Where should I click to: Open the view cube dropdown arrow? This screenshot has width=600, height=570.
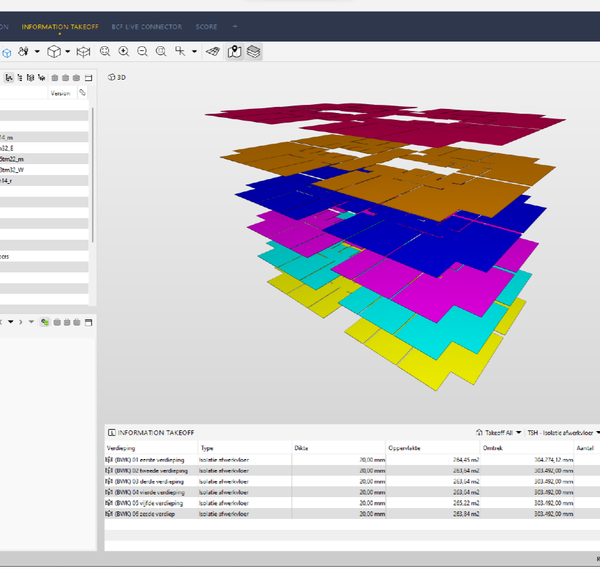click(x=66, y=51)
